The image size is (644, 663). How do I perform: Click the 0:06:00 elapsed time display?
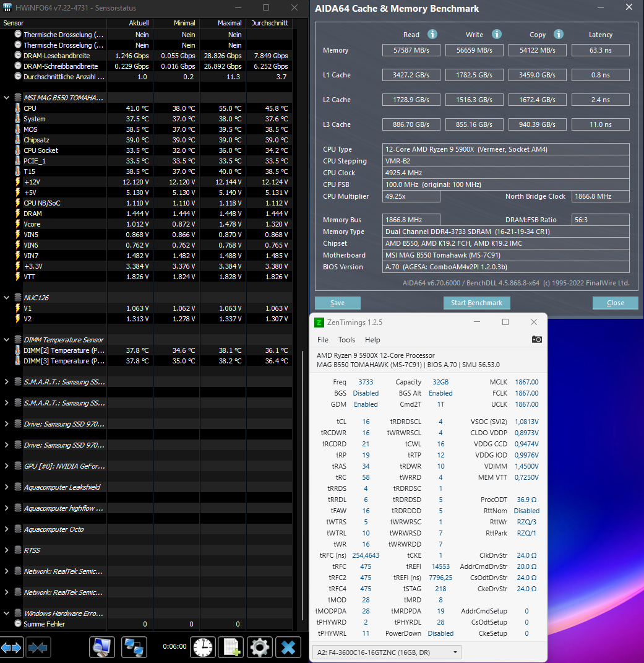174,646
